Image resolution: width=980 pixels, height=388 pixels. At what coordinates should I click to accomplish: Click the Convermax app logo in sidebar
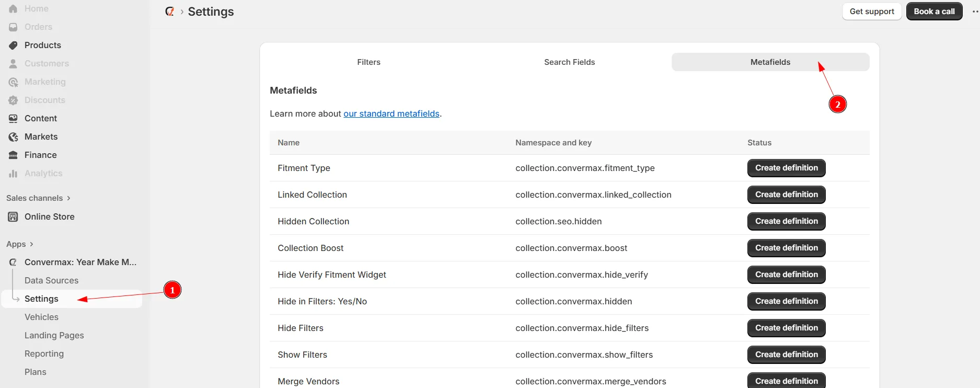point(13,263)
